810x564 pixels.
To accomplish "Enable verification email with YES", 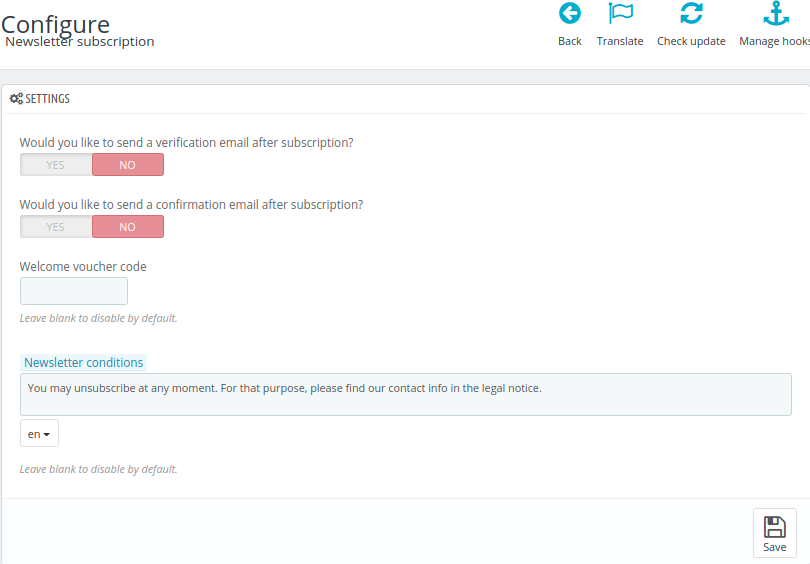I will tap(56, 165).
